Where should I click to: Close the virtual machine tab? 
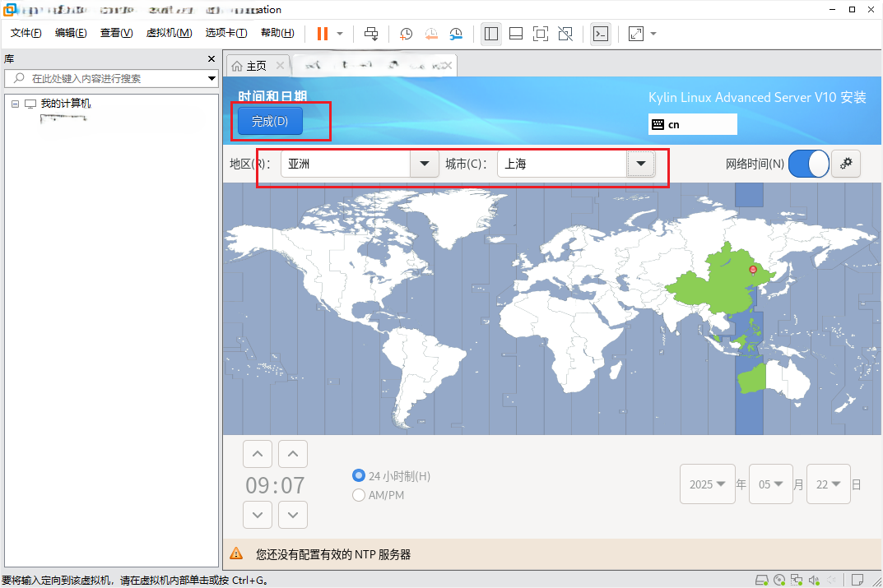(x=447, y=65)
